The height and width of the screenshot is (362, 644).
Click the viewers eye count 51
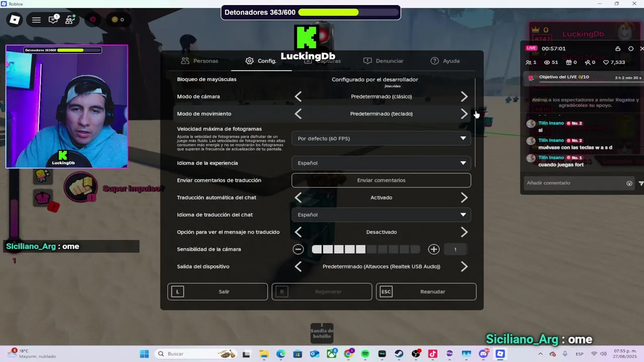tap(551, 62)
